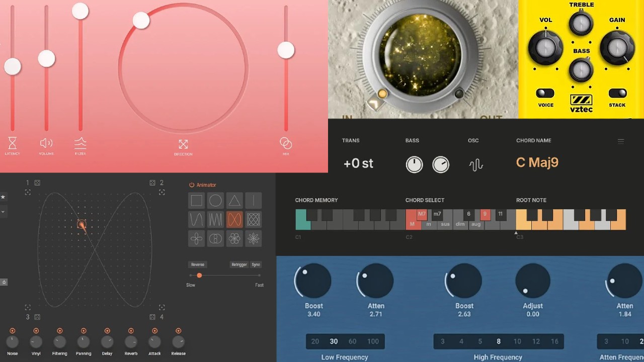The width and height of the screenshot is (644, 362).
Task: Toggle the STACK switch
Action: [617, 94]
